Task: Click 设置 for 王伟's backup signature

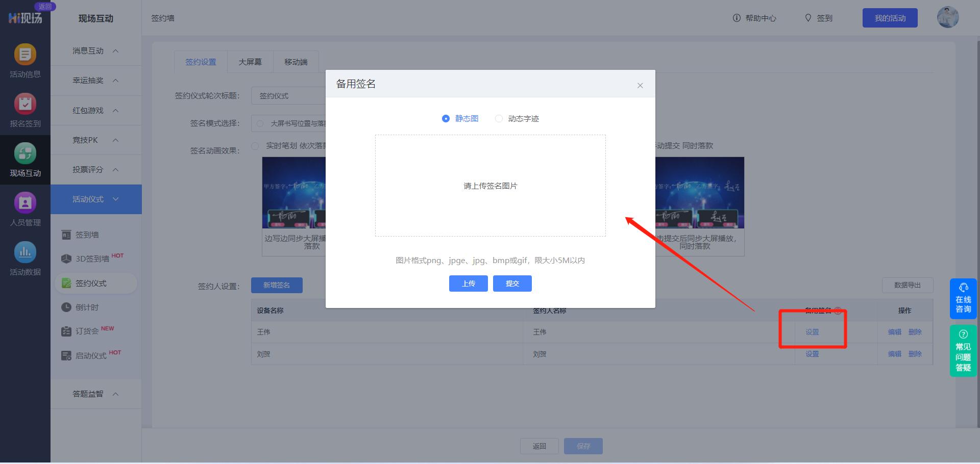Action: pyautogui.click(x=812, y=332)
